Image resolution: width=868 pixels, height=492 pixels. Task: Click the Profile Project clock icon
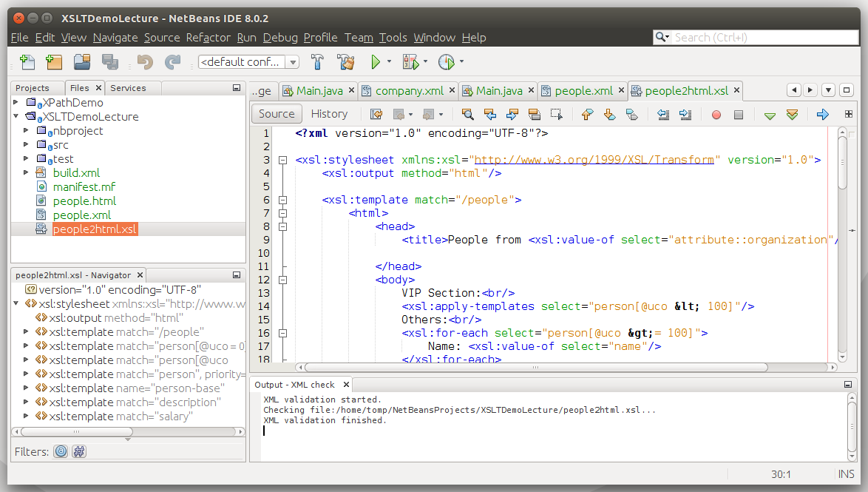[x=446, y=61]
